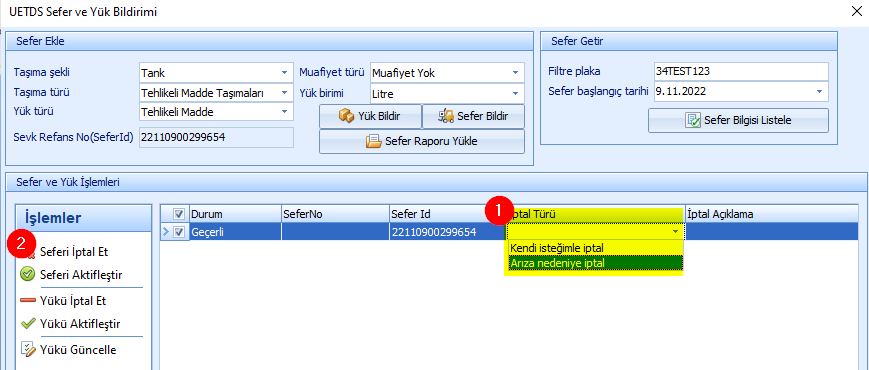Open the Taşıma türü dropdown
The height and width of the screenshot is (370, 869).
click(x=284, y=92)
